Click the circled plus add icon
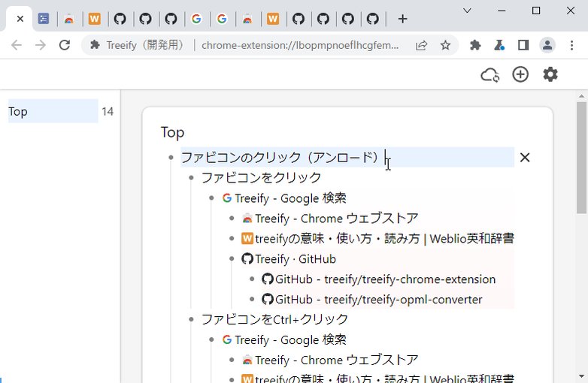This screenshot has height=383, width=588. click(520, 74)
